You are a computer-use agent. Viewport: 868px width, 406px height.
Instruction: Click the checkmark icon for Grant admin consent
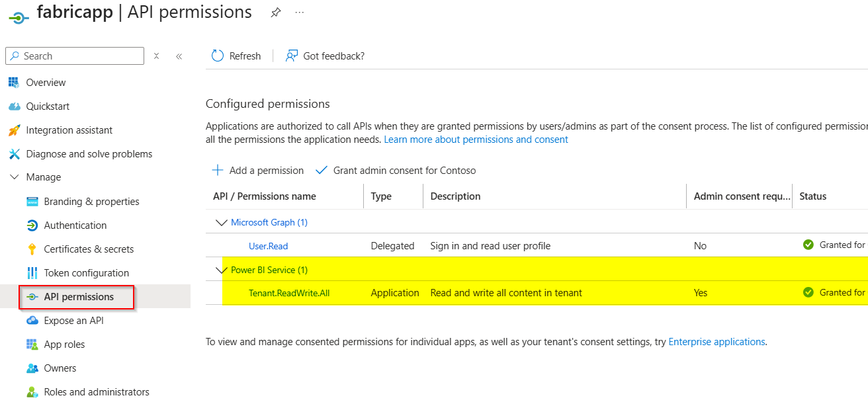[x=322, y=170]
